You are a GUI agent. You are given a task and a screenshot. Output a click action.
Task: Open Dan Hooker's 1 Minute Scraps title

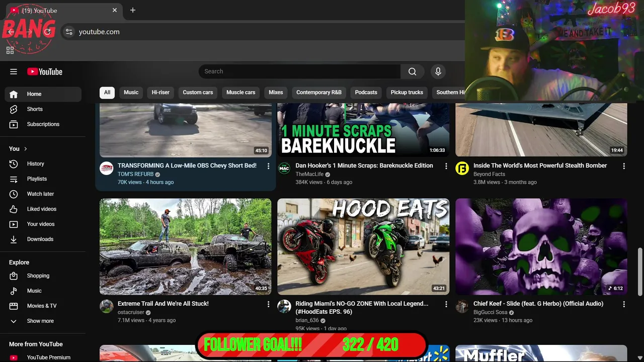tap(364, 165)
